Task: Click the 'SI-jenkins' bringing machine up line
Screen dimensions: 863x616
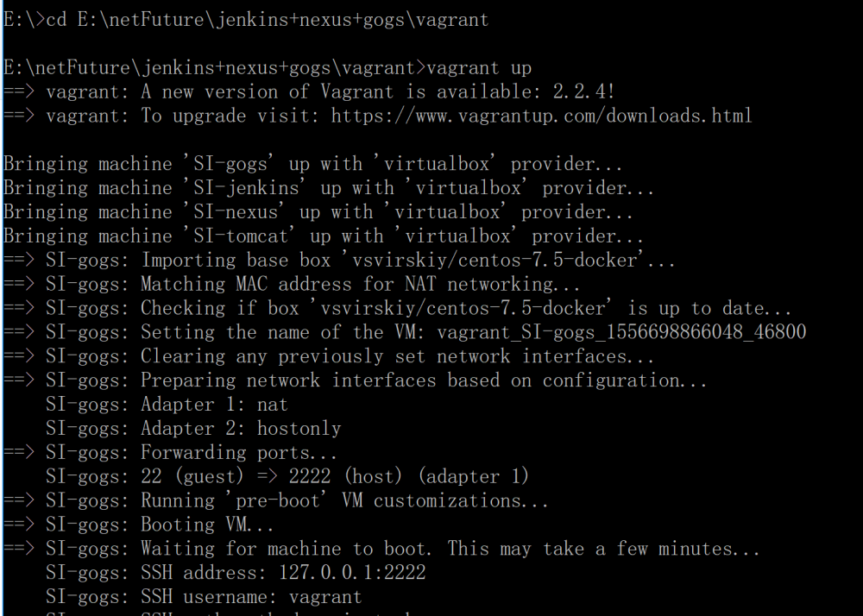Action: [x=328, y=188]
